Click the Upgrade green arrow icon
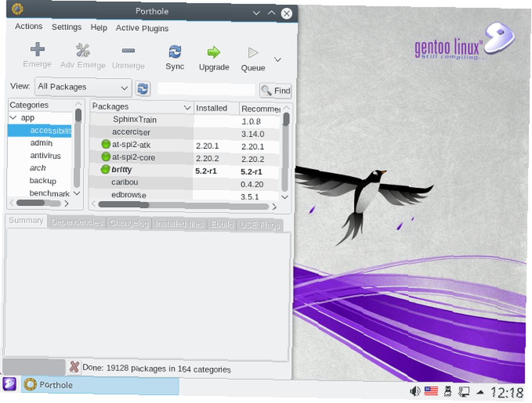The width and height of the screenshot is (532, 403). click(x=214, y=52)
